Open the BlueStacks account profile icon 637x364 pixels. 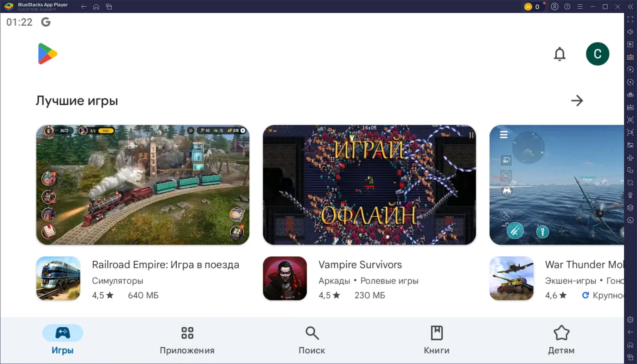click(555, 7)
